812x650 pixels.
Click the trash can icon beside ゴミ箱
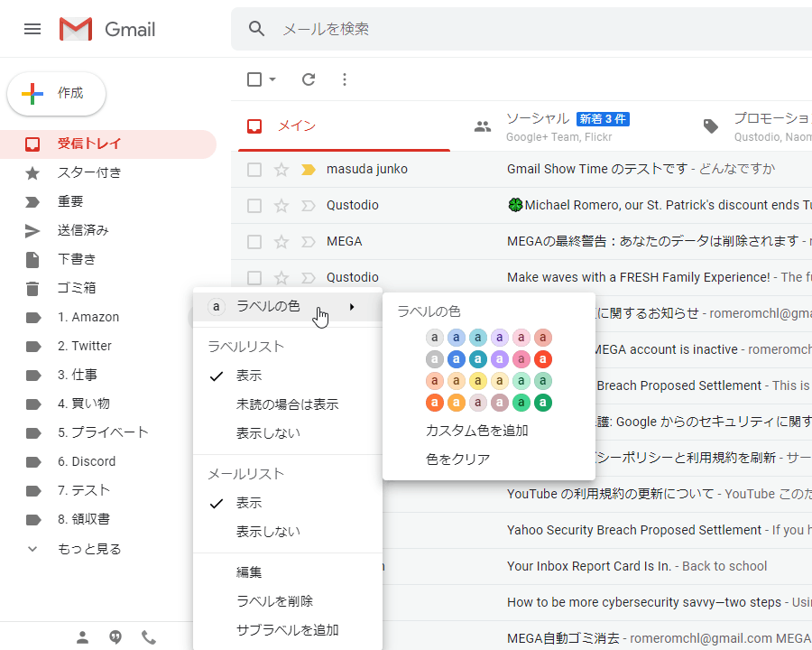(x=32, y=288)
